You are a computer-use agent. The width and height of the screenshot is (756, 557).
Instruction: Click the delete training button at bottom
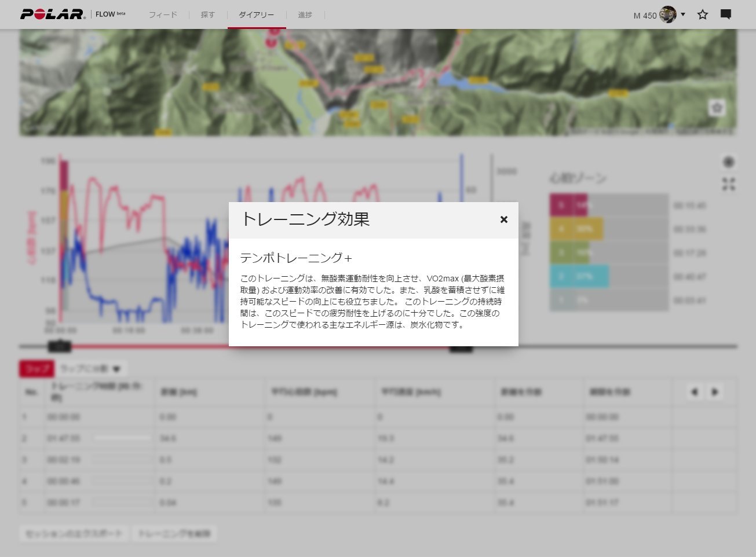tap(174, 533)
